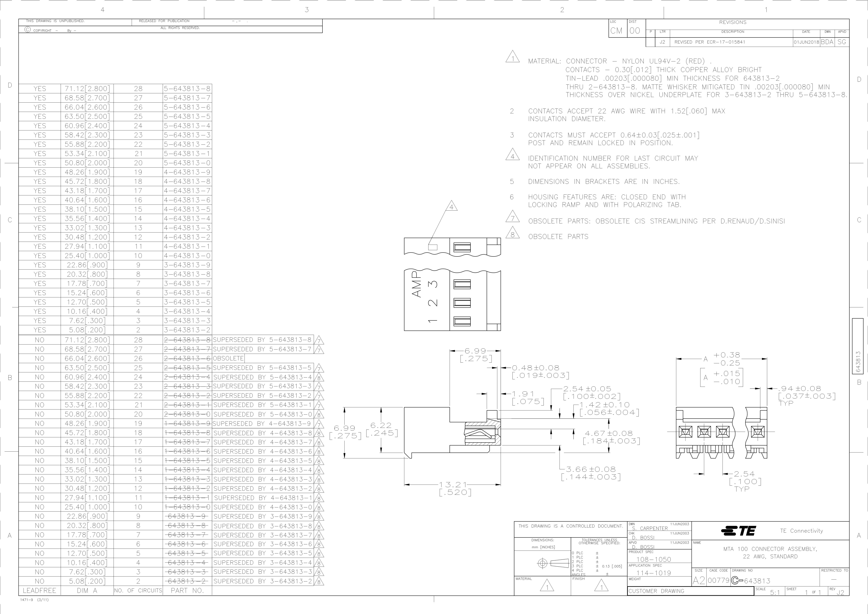Click the CUSTOMER DRAWING label in title block
This screenshot has width=868, height=614.
[x=656, y=591]
